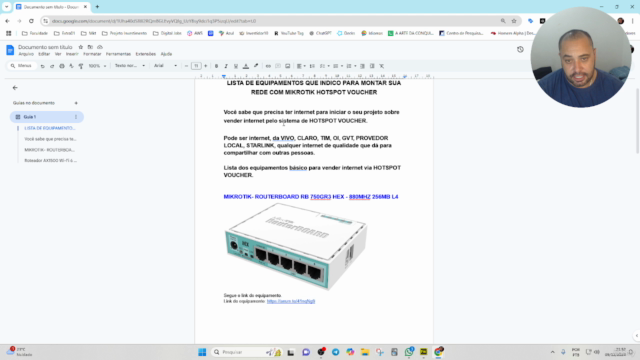The width and height of the screenshot is (640, 360).
Task: Show side panel arrow bottom right
Action: (636, 336)
